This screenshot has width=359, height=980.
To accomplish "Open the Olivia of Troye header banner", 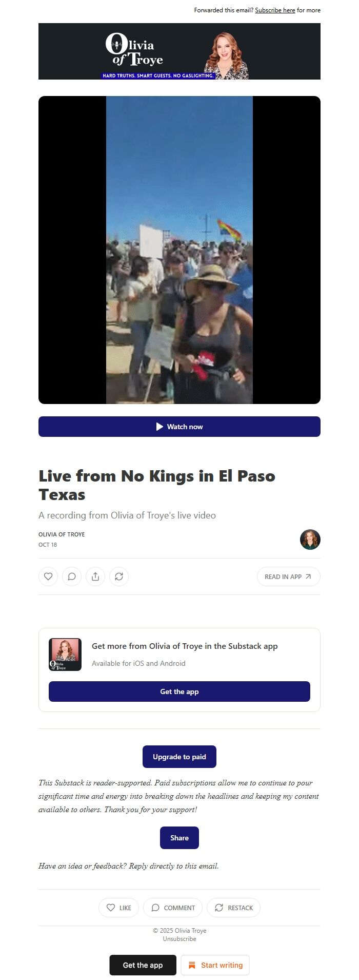I will [180, 51].
